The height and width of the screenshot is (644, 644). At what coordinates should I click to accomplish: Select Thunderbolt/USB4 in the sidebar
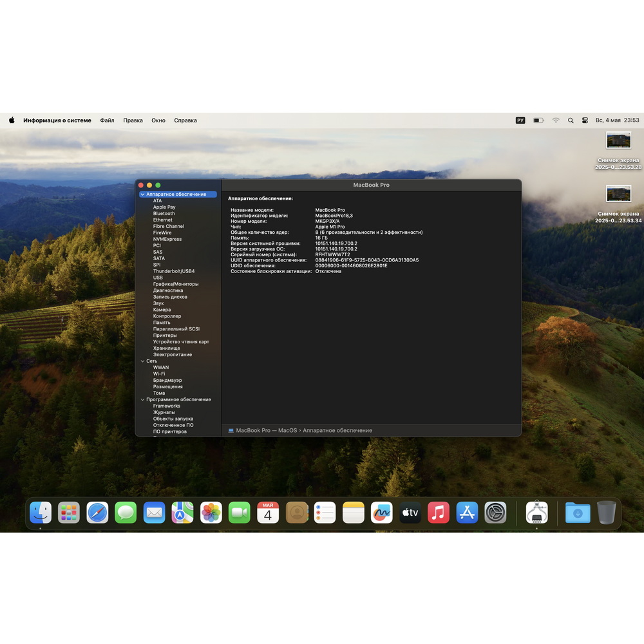tap(174, 271)
